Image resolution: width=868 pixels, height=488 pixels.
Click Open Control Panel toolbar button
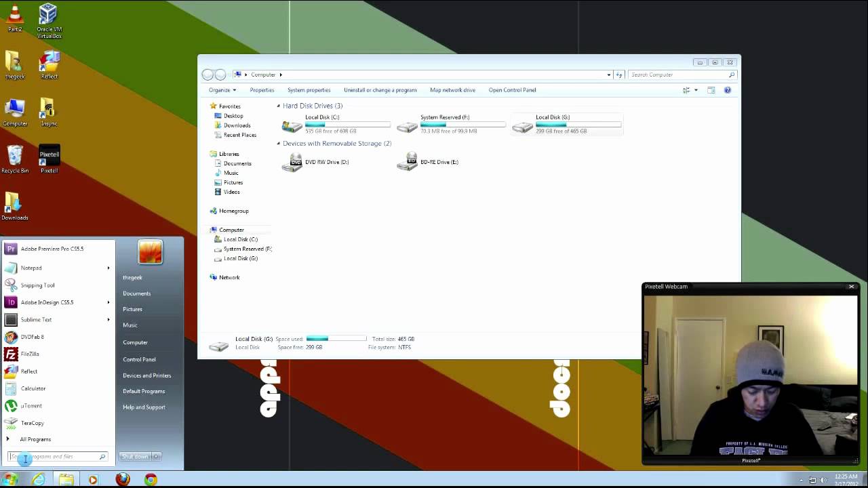click(512, 90)
